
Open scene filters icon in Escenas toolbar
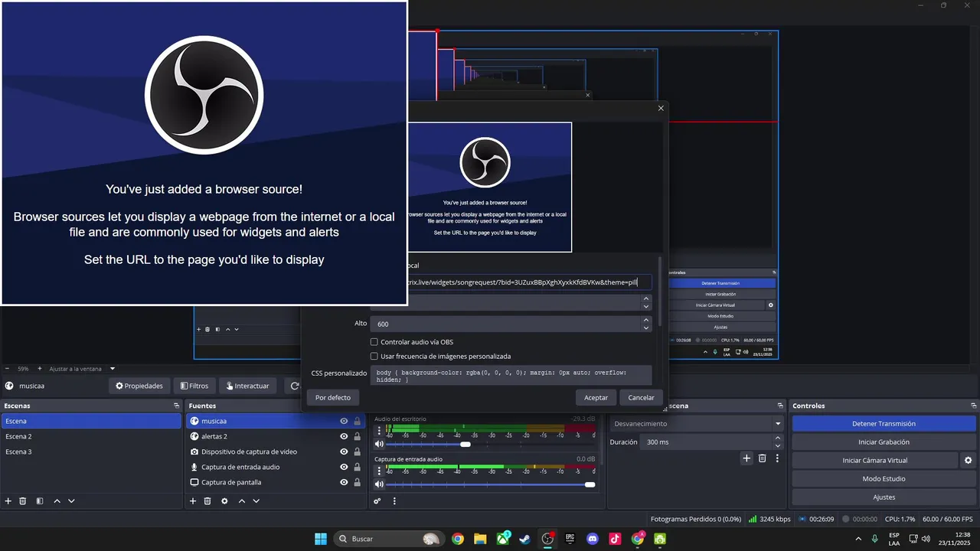tap(39, 500)
